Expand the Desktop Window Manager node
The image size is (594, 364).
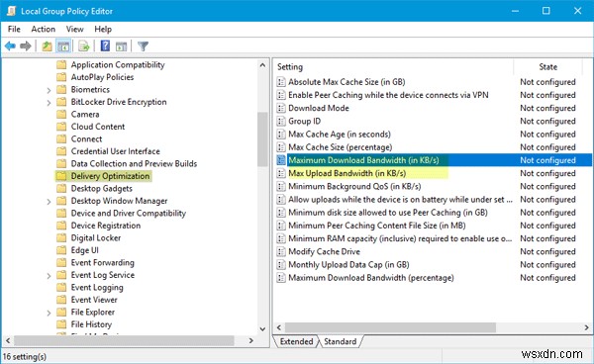click(49, 202)
